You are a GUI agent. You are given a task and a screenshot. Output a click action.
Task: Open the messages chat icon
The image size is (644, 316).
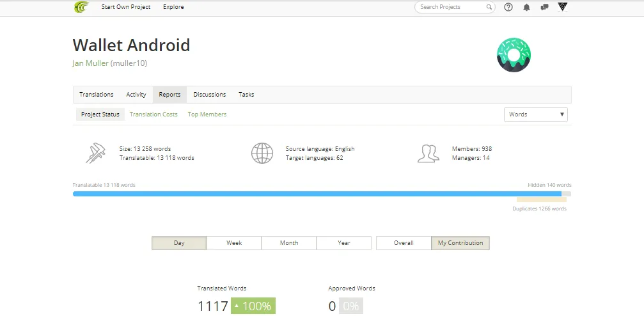coord(545,7)
